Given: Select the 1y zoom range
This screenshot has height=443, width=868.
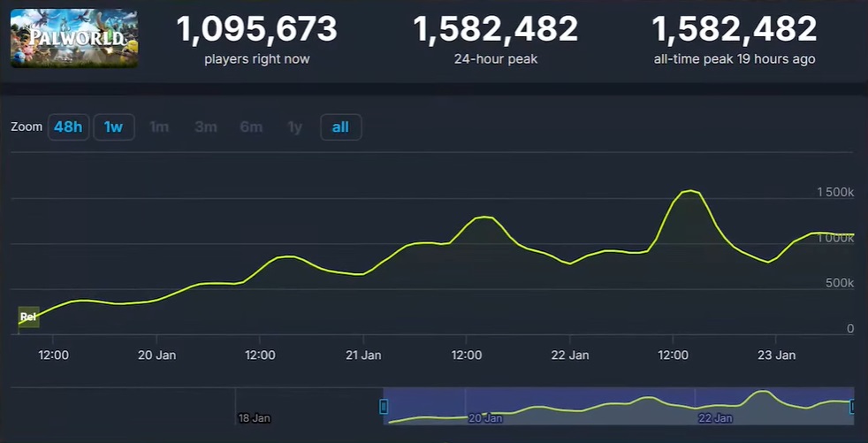Looking at the screenshot, I should pos(295,127).
